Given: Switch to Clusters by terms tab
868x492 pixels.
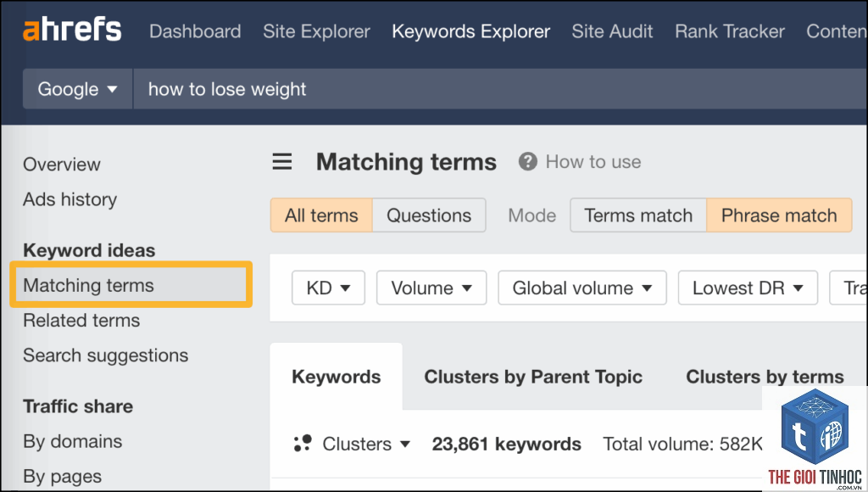Looking at the screenshot, I should pyautogui.click(x=765, y=377).
